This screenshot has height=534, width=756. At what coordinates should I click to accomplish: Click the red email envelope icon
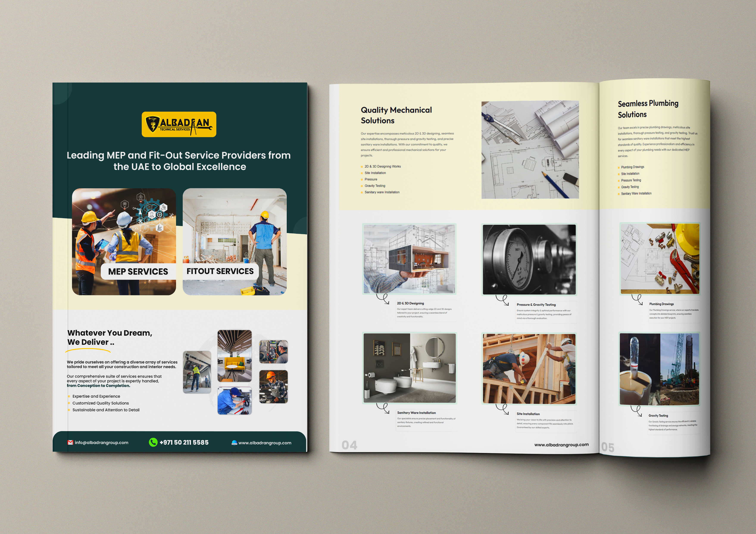[x=70, y=442]
